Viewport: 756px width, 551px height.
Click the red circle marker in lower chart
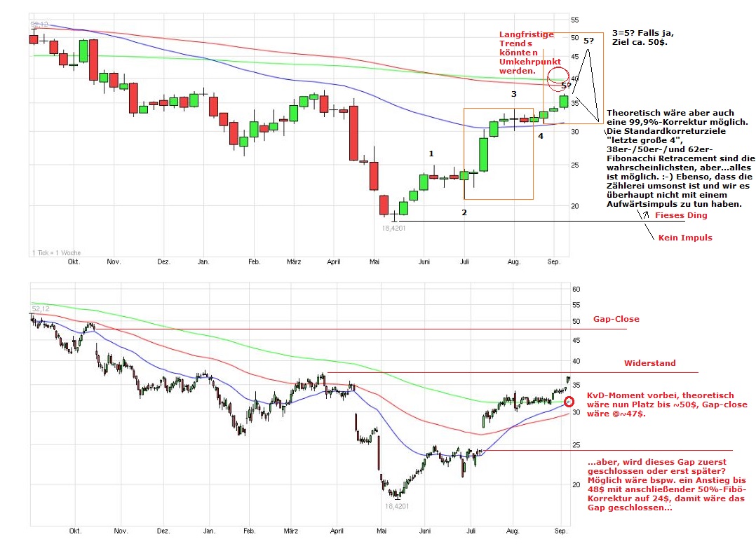tap(569, 402)
